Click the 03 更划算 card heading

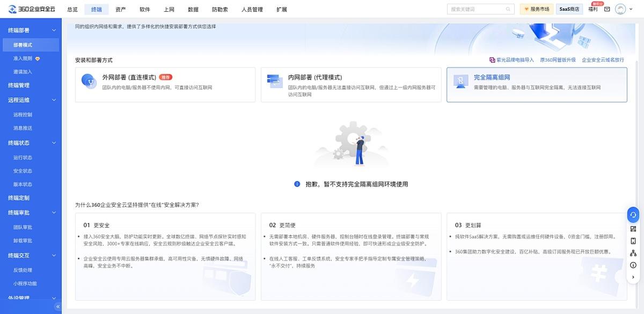point(468,225)
